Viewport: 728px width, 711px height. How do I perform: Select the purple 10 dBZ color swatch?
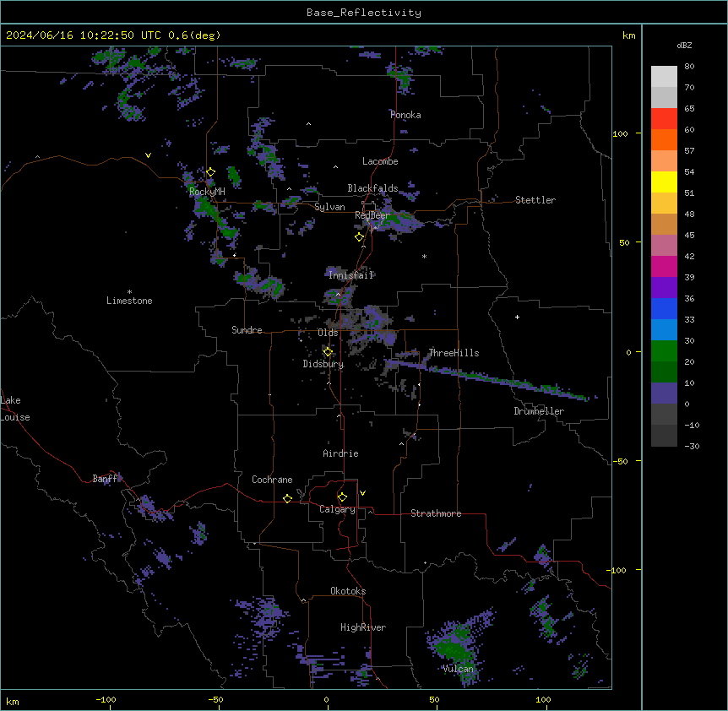tap(664, 393)
